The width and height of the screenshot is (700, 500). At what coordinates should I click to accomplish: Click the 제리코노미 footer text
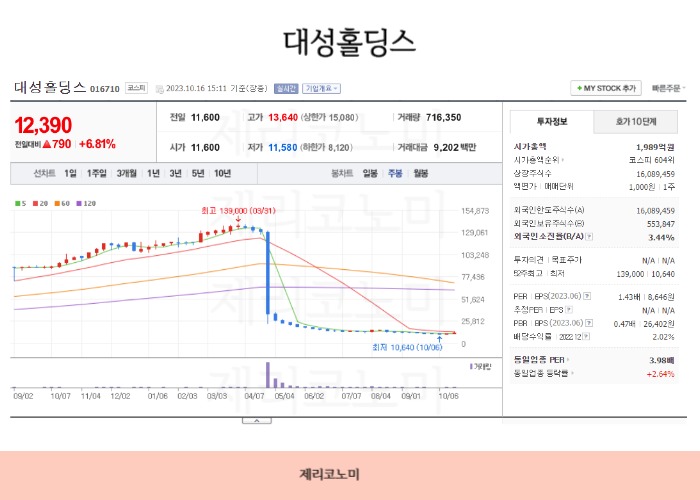coord(329,474)
